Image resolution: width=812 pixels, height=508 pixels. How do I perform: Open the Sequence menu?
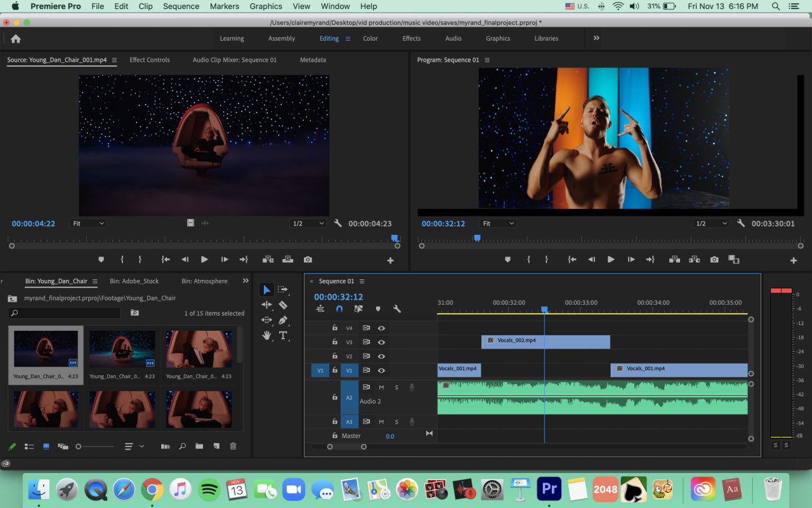pyautogui.click(x=181, y=6)
